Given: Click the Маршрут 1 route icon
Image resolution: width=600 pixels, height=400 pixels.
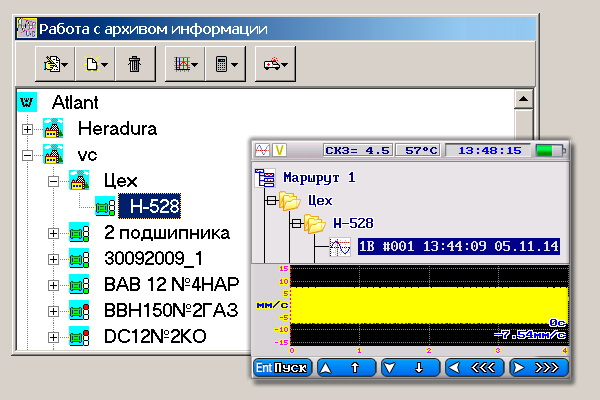Looking at the screenshot, I should click(265, 178).
